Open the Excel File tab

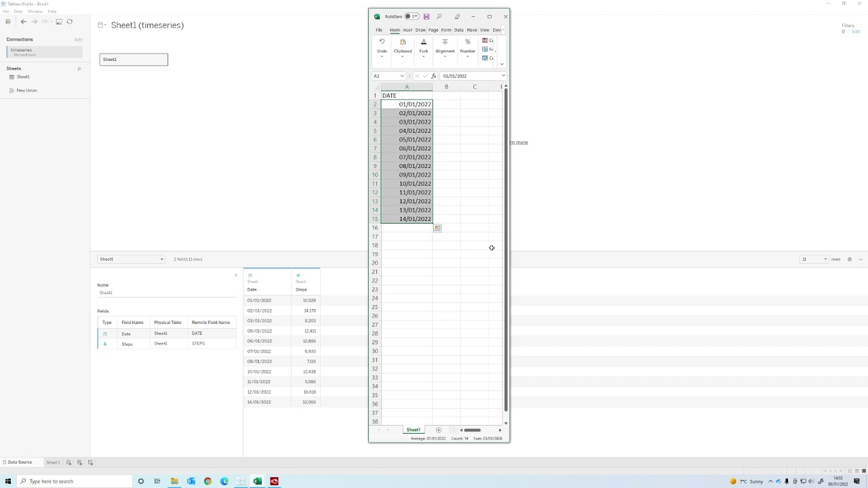click(379, 30)
